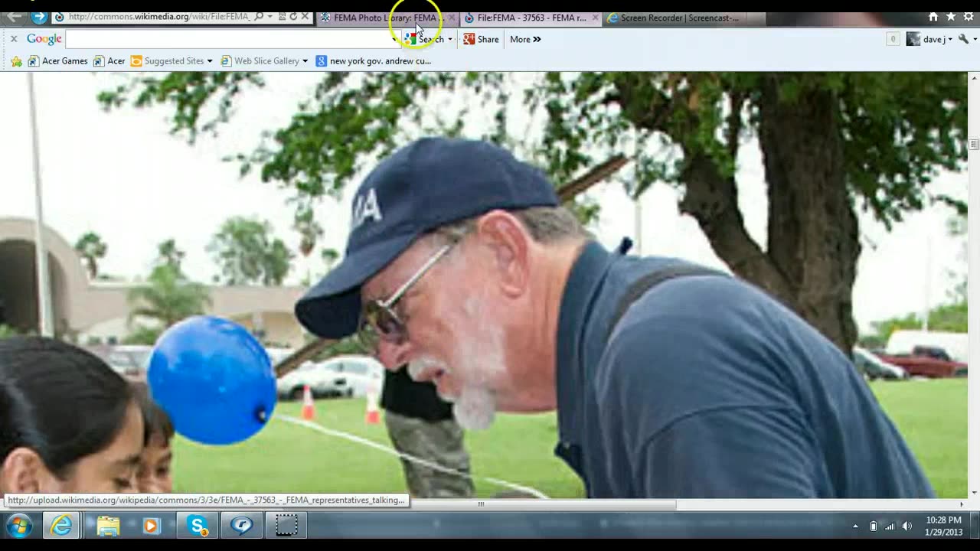Screen dimensions: 980x551
Task: Refresh the page with the reload icon
Action: click(x=293, y=17)
